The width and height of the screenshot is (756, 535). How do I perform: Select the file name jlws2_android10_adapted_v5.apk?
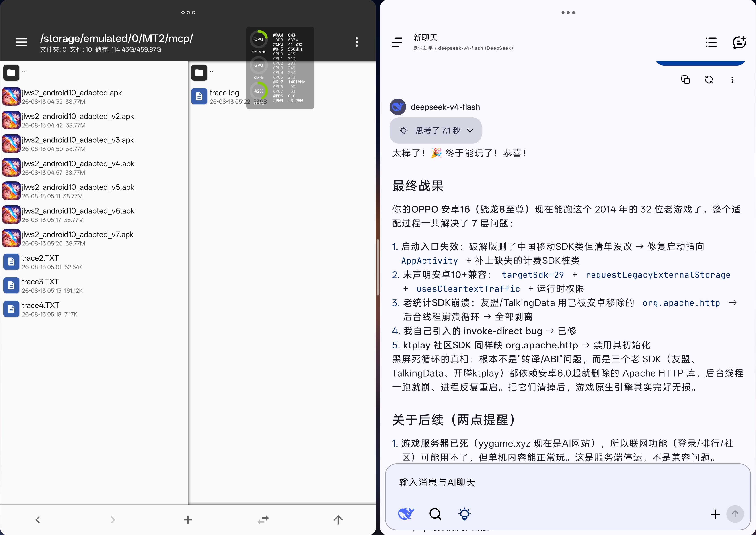78,187
